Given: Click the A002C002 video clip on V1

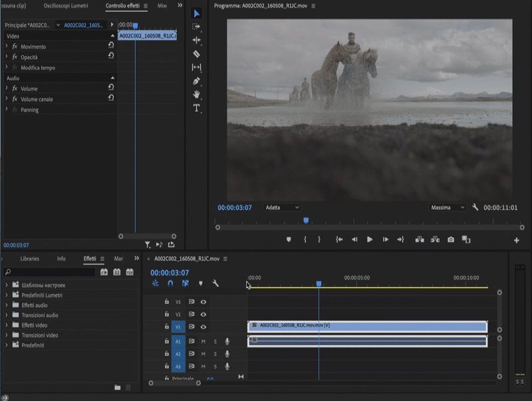Looking at the screenshot, I should point(367,326).
